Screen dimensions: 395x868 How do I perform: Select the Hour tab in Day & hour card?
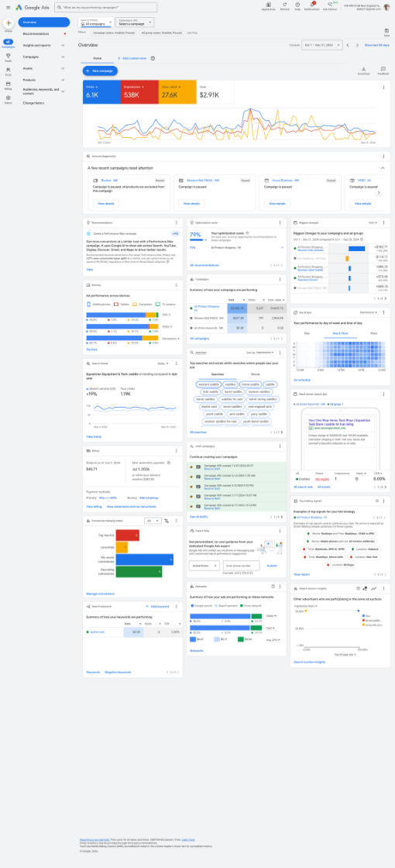coord(374,333)
